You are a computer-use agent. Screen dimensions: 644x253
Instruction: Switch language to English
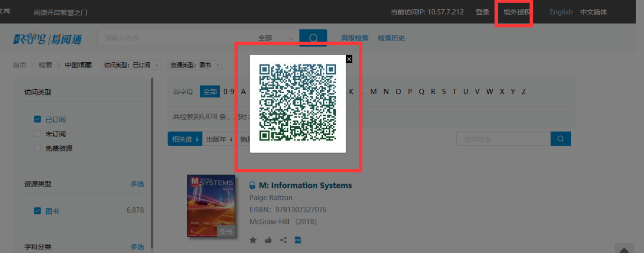561,12
